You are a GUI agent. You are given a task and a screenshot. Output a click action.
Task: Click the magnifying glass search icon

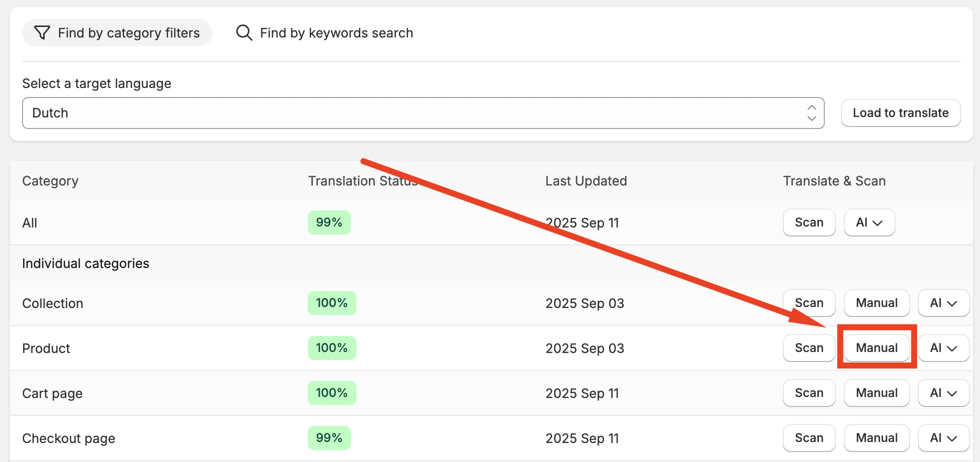click(x=244, y=33)
